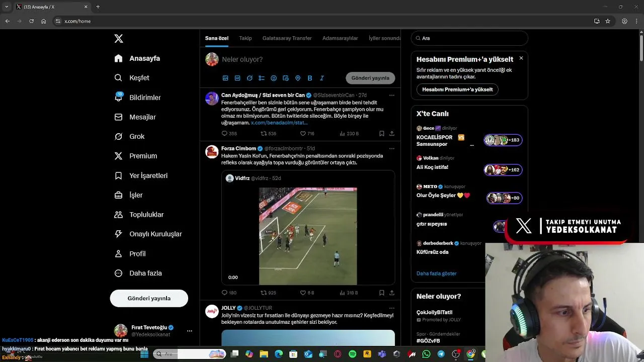Share the Can Aydoğmuş tweet
644x362 pixels.
pos(392,134)
